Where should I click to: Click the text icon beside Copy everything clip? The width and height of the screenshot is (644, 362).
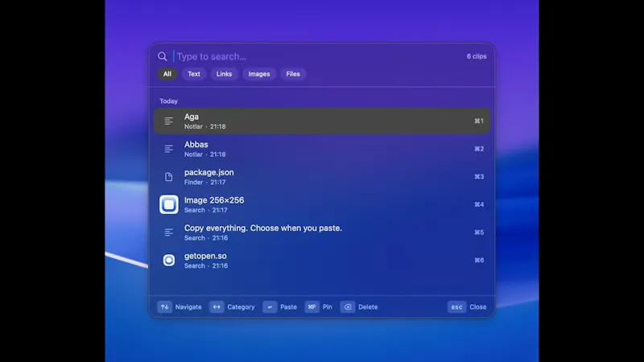(x=169, y=232)
